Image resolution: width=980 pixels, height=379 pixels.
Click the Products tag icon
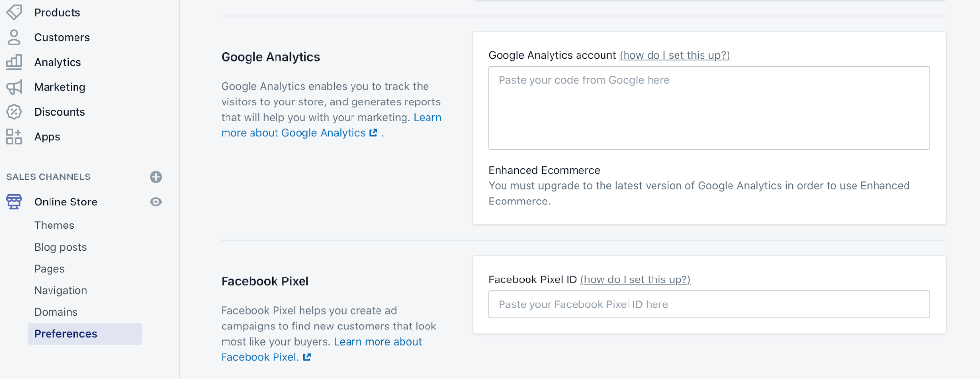point(14,12)
